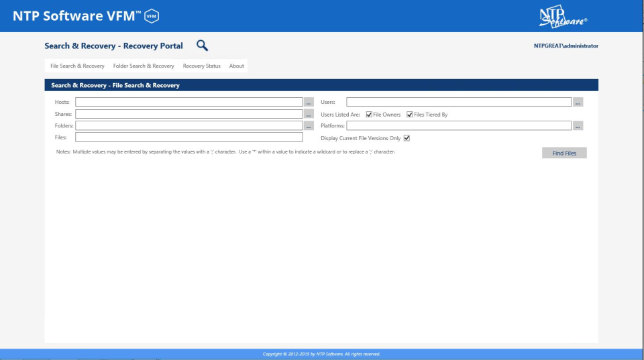Open the Platforms browse ellipsis button

pos(578,126)
